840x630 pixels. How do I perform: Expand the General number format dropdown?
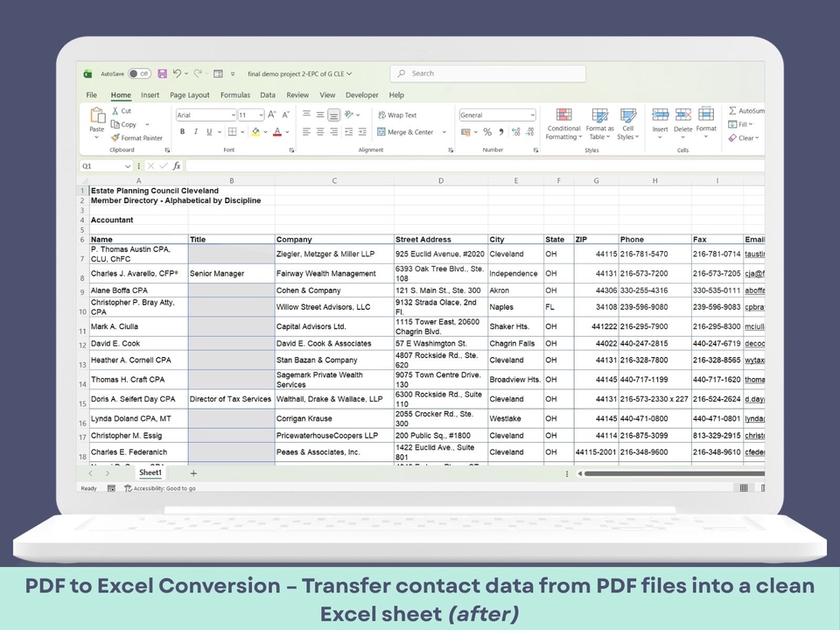pyautogui.click(x=532, y=115)
